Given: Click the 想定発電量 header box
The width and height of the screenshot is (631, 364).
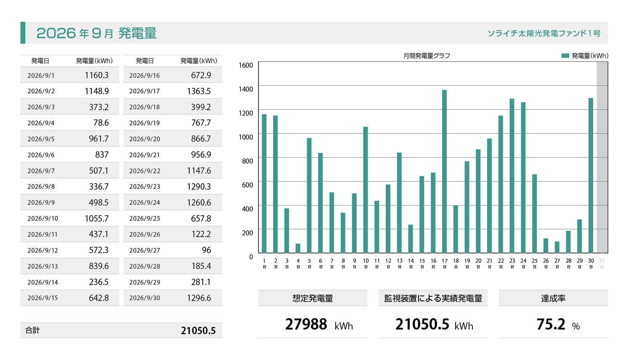Looking at the screenshot, I should click(313, 298).
